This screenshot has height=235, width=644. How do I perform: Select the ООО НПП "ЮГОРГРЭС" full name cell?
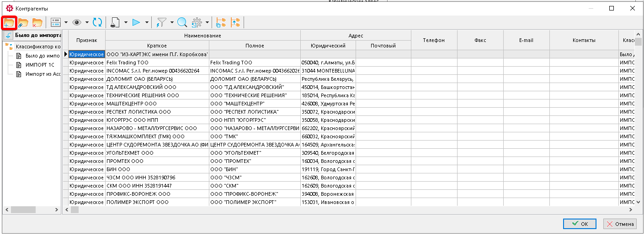(x=255, y=120)
